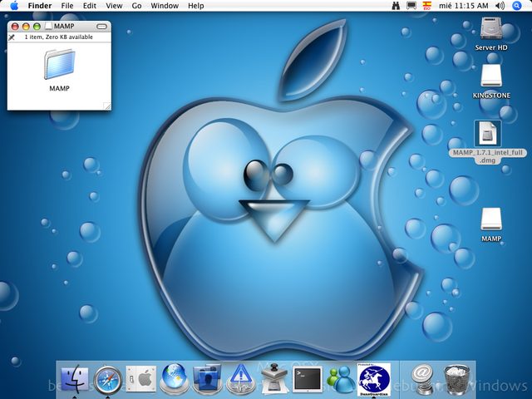Image resolution: width=532 pixels, height=399 pixels.
Task: Select the KINGSTONE drive on the desktop
Action: pyautogui.click(x=491, y=76)
